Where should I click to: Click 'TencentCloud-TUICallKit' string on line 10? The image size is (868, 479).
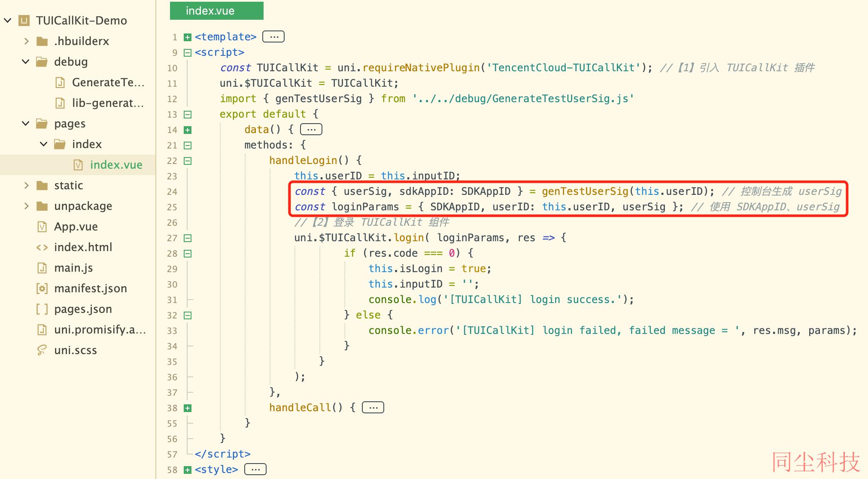click(563, 68)
